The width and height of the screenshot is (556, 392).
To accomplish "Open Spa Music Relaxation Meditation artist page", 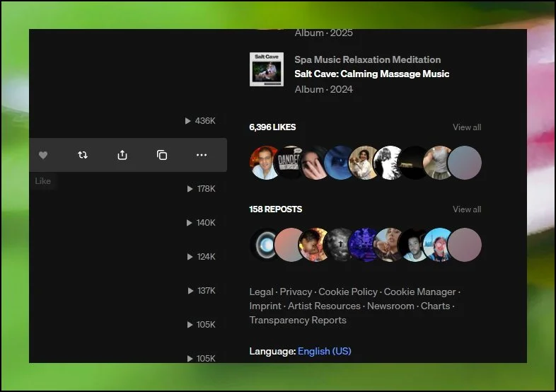I will (367, 59).
